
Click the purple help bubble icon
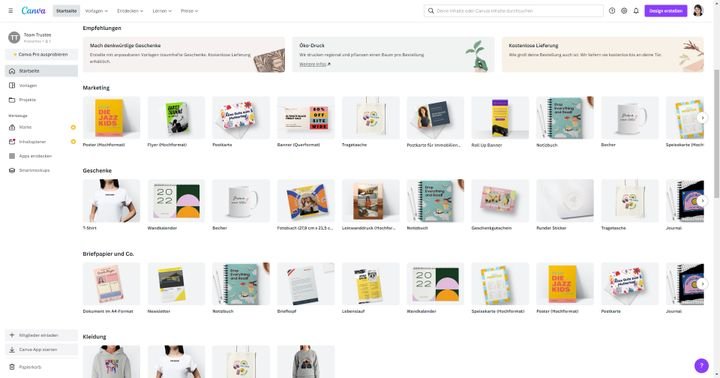pyautogui.click(x=701, y=366)
